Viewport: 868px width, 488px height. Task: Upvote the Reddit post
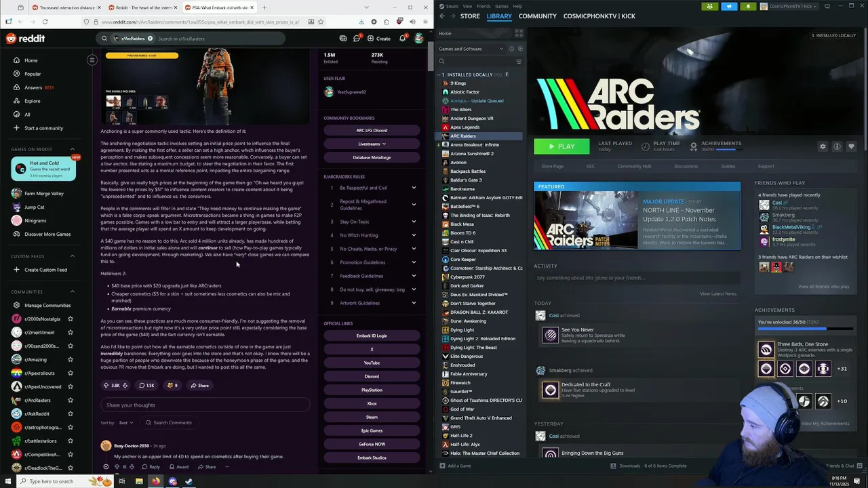tap(106, 386)
